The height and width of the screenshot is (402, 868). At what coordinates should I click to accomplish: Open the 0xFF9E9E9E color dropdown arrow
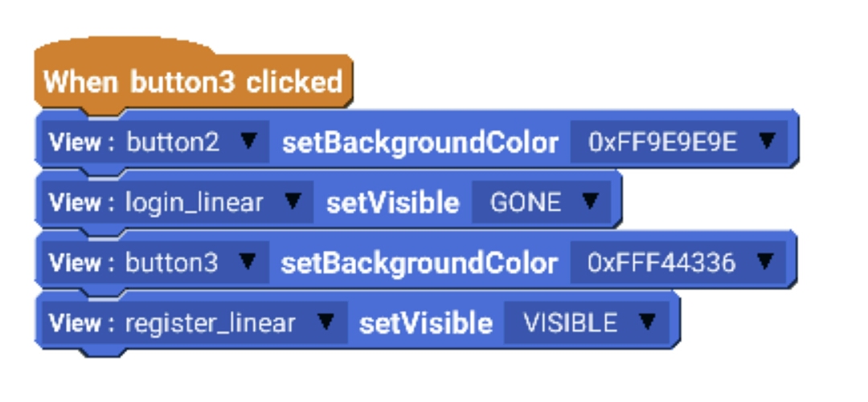coord(767,142)
